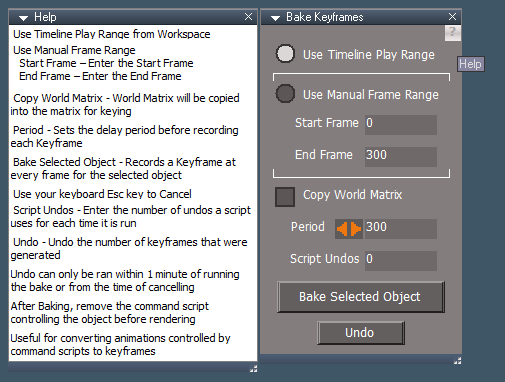Decrease Period with the left orange arrow

pos(342,229)
